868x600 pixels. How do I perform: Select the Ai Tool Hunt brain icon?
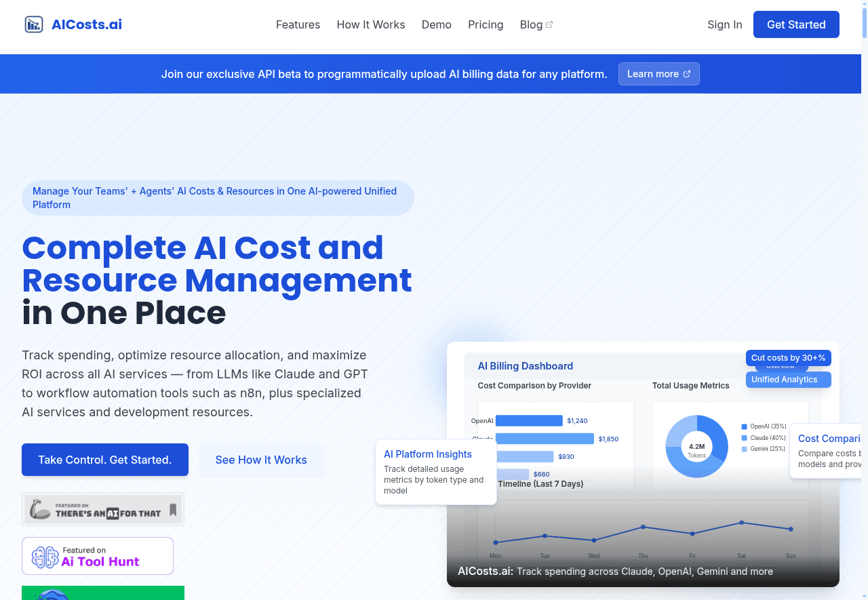pos(43,556)
